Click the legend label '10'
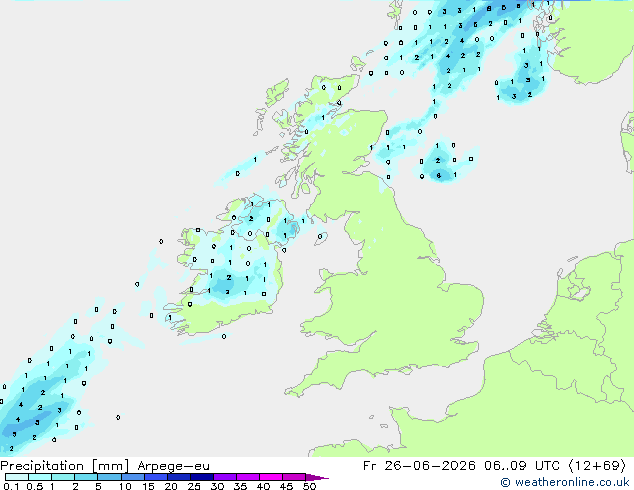This screenshot has height=490, width=634. (x=125, y=486)
